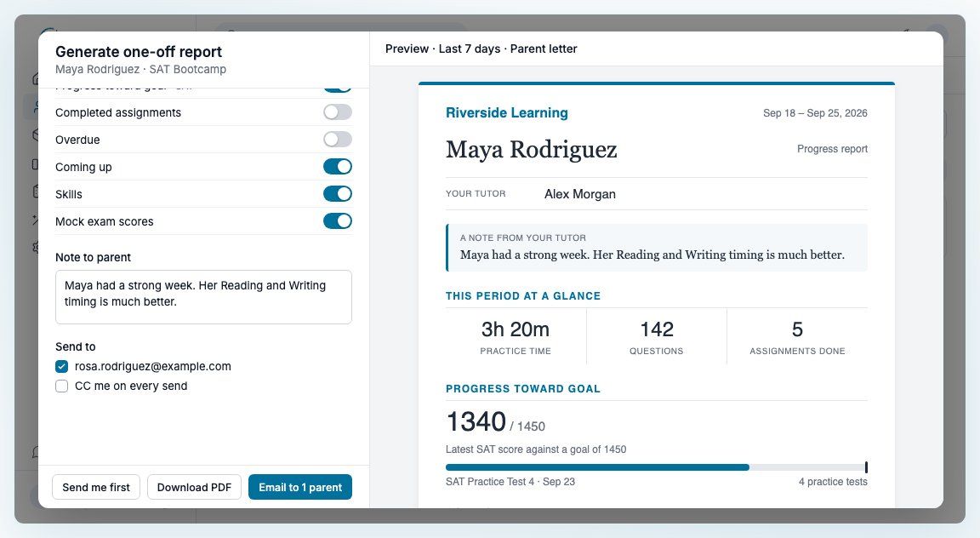Click the Send to section label
Image resolution: width=980 pixels, height=538 pixels.
point(76,346)
